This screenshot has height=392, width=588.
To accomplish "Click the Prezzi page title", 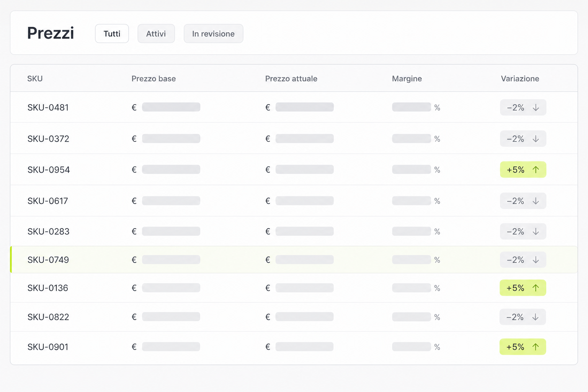I will click(51, 33).
